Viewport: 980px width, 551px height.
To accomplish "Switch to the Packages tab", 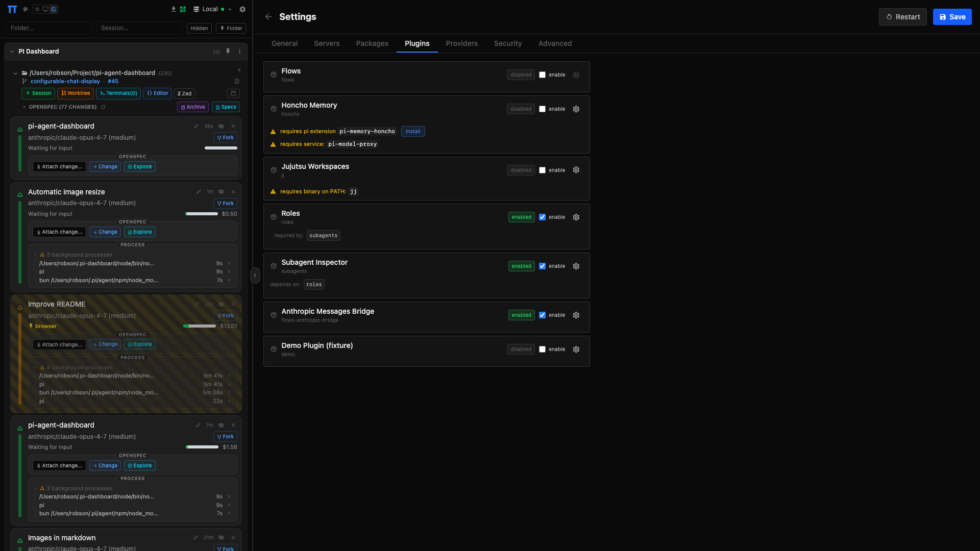I will pyautogui.click(x=372, y=44).
